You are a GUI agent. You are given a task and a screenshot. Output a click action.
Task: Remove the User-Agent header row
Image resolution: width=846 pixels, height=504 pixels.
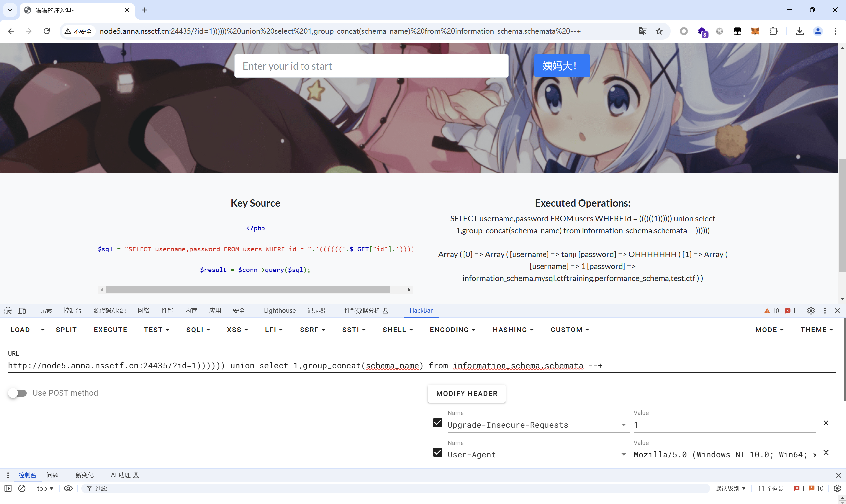[826, 453]
